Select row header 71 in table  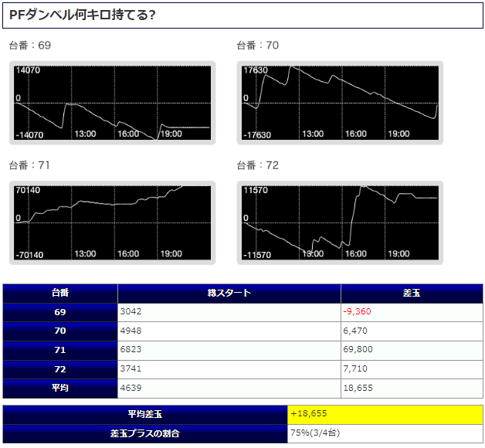[60, 350]
